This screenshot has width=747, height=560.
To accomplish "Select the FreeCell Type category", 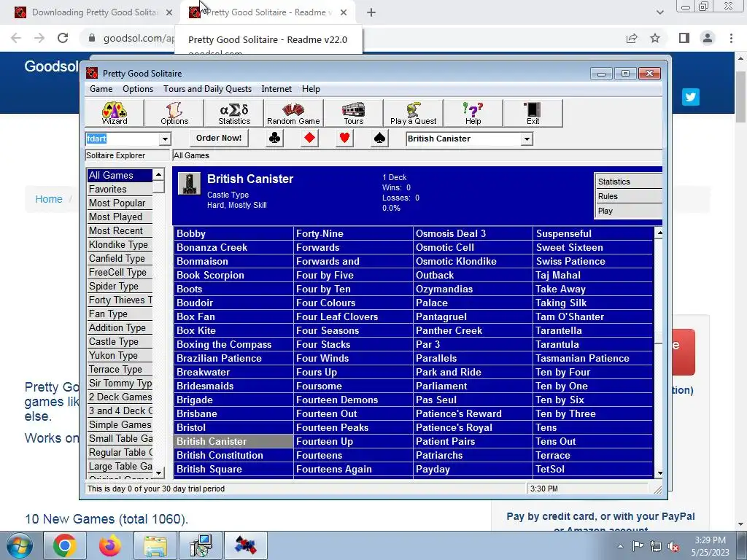I will pos(120,272).
